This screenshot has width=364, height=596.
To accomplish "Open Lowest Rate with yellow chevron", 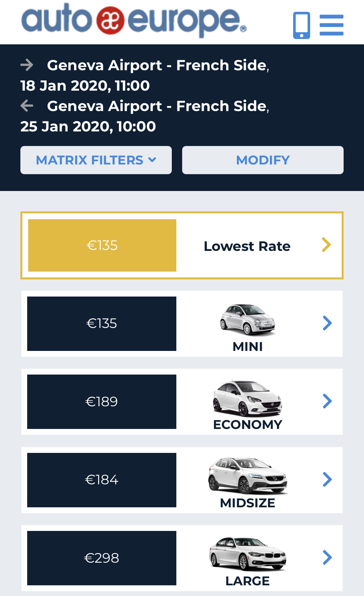I will point(326,245).
